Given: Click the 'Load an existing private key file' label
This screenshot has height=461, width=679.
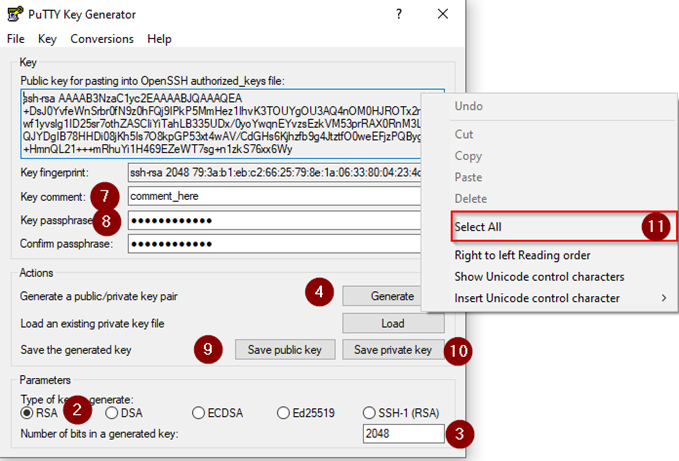Looking at the screenshot, I should [92, 324].
